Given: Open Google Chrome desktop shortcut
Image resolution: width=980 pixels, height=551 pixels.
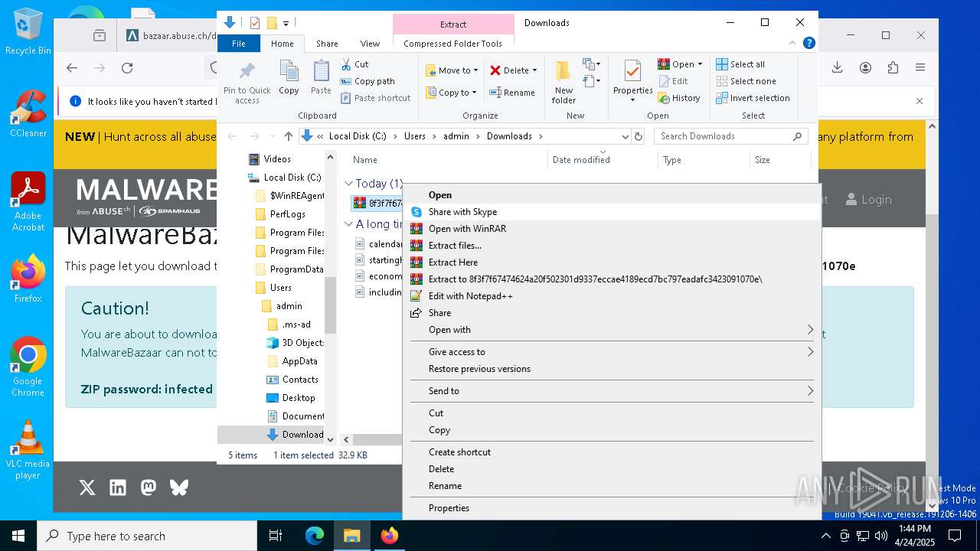Looking at the screenshot, I should tap(28, 367).
